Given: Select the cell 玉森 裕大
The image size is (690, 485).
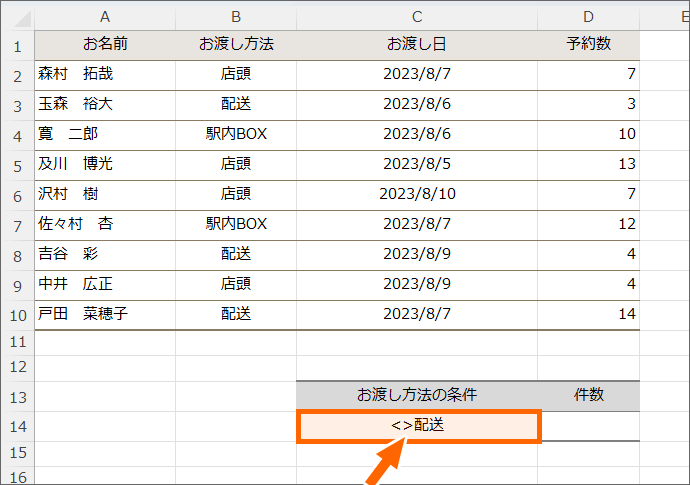Looking at the screenshot, I should (105, 105).
